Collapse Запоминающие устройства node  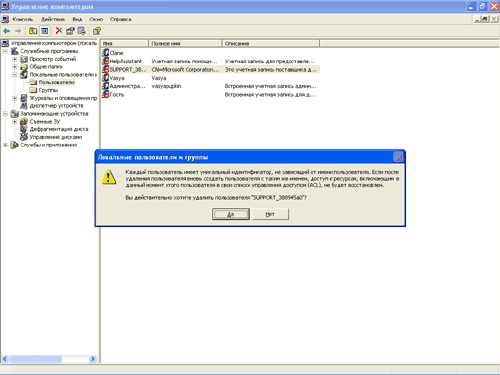click(5, 114)
